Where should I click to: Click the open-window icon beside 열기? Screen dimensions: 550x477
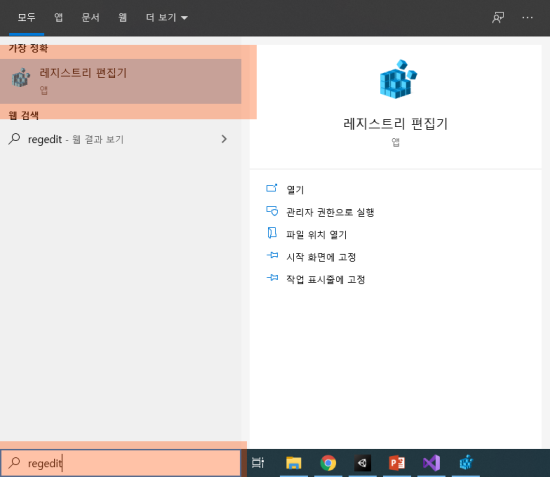click(272, 188)
